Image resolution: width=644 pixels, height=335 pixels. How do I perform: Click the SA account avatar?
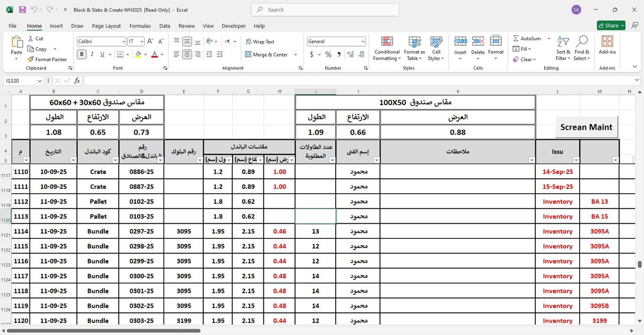point(576,9)
